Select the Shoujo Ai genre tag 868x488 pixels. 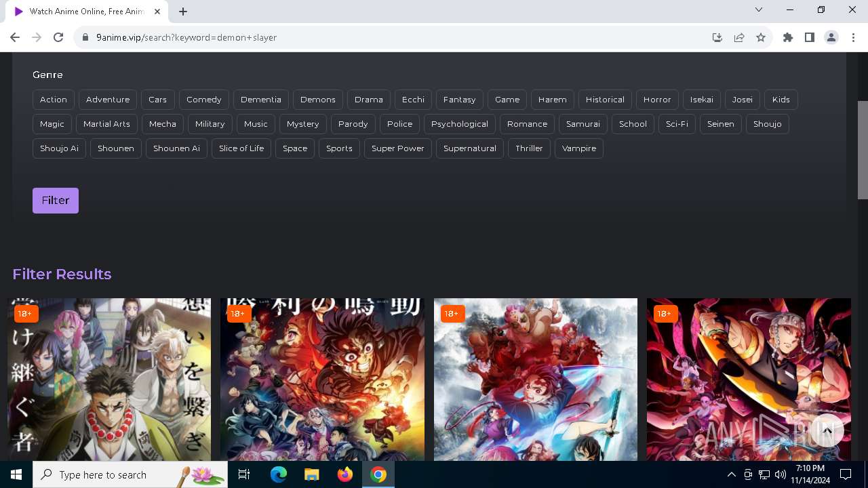tap(59, 148)
